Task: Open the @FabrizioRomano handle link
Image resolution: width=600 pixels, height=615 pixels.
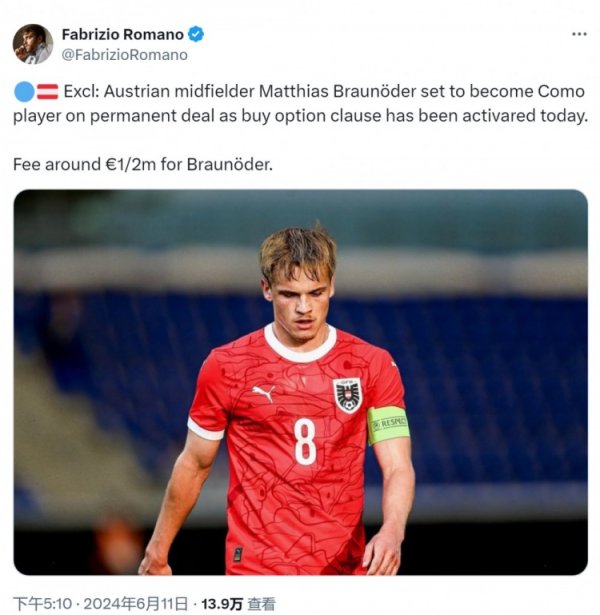Action: [125, 55]
